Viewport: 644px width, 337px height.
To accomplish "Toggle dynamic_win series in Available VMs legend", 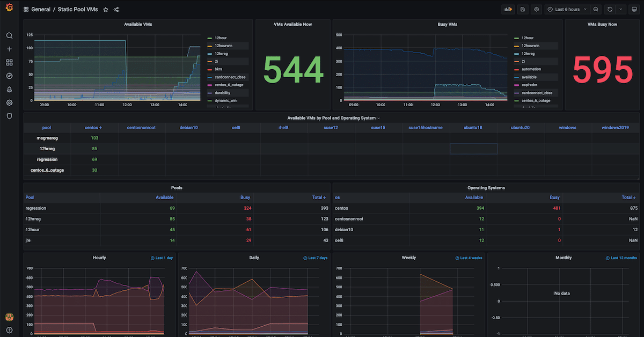I will click(x=225, y=101).
